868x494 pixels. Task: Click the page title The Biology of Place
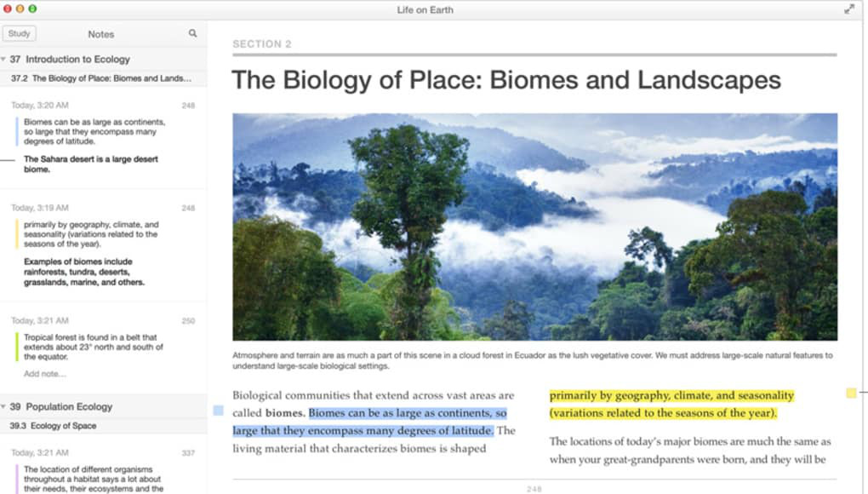506,80
